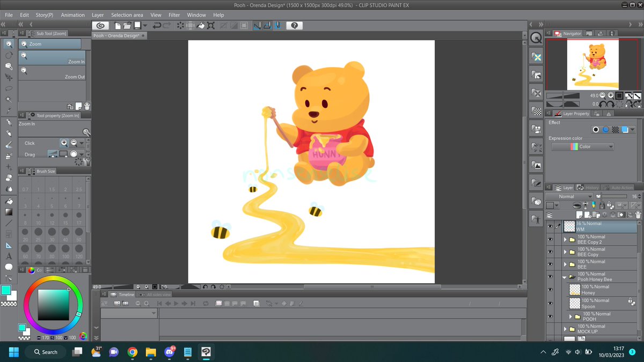
Task: Click the Navigator thumbnail preview
Action: (x=593, y=64)
